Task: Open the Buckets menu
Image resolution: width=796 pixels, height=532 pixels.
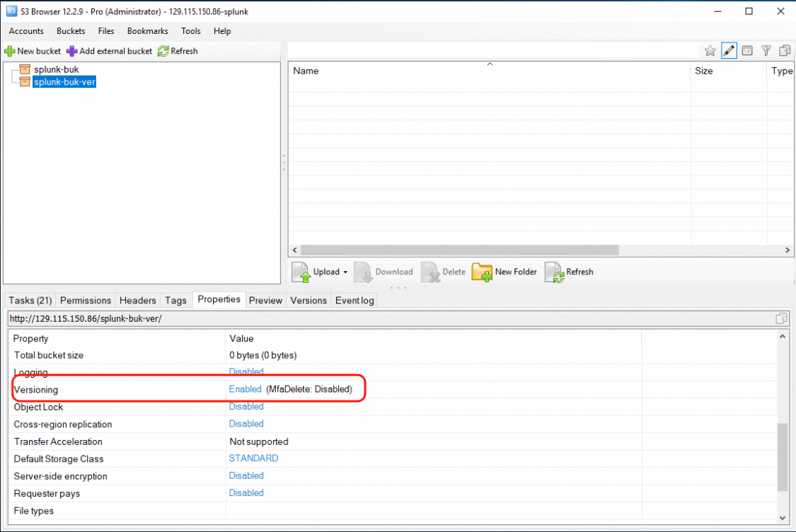Action: coord(71,31)
